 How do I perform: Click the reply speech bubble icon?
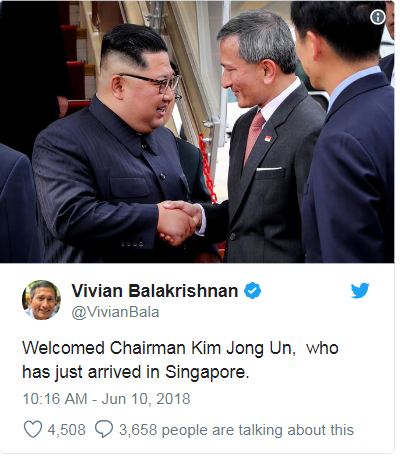(104, 429)
